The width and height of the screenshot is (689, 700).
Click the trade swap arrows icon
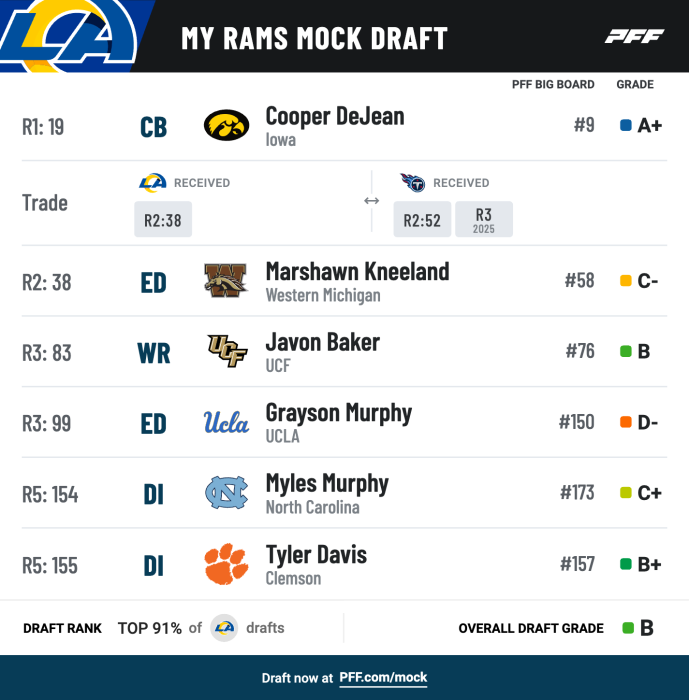click(x=371, y=201)
